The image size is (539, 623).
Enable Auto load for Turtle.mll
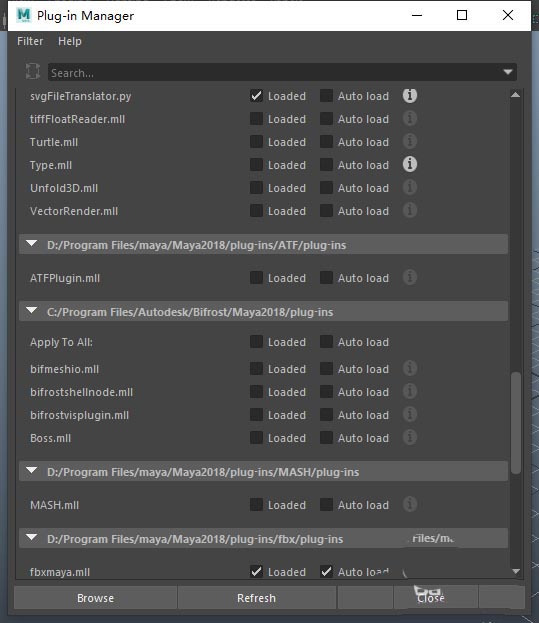click(326, 142)
